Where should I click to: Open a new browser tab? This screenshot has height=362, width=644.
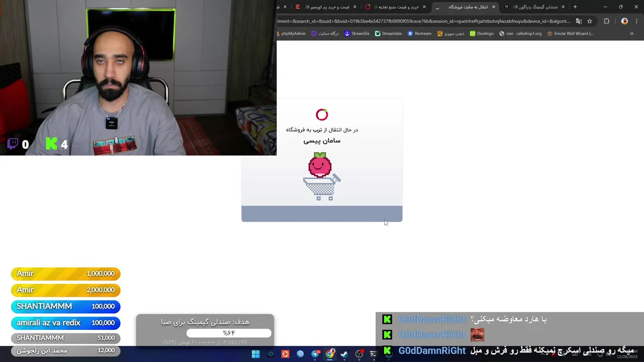(x=575, y=7)
